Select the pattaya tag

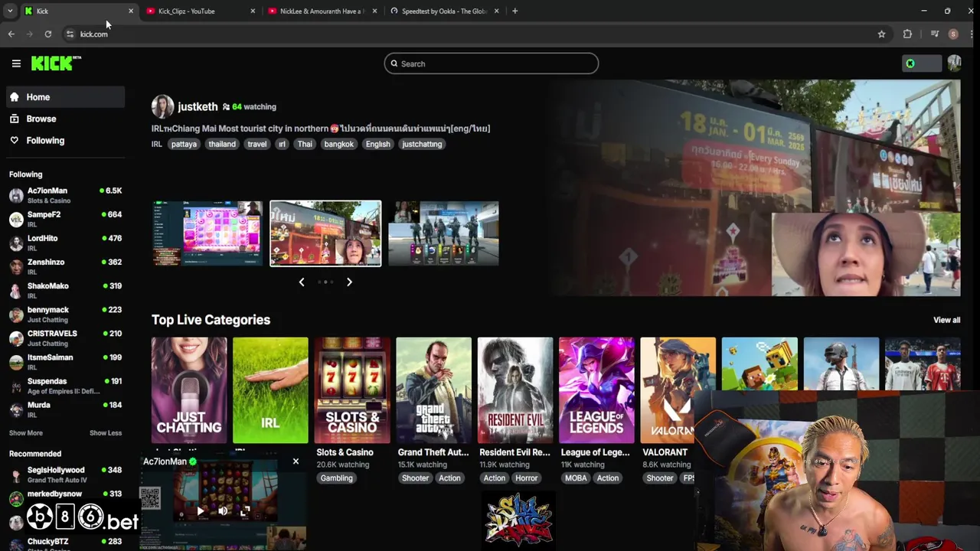coord(184,144)
